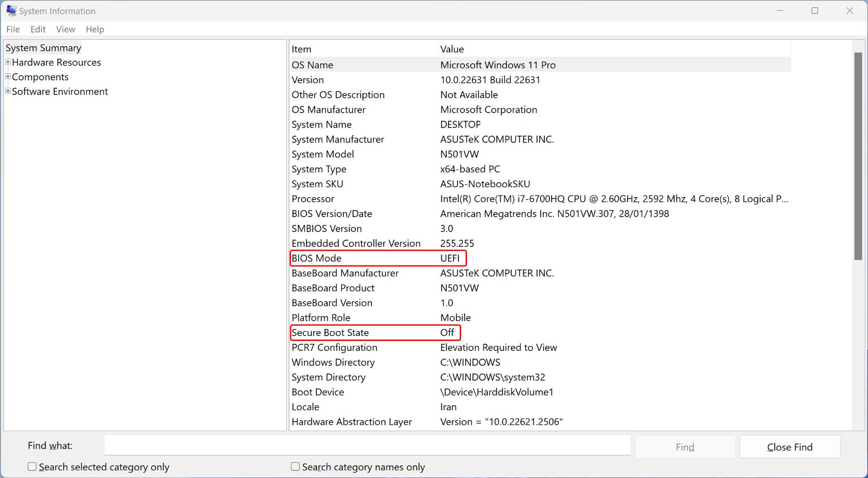Expand the Hardware Resources tree node

point(7,62)
